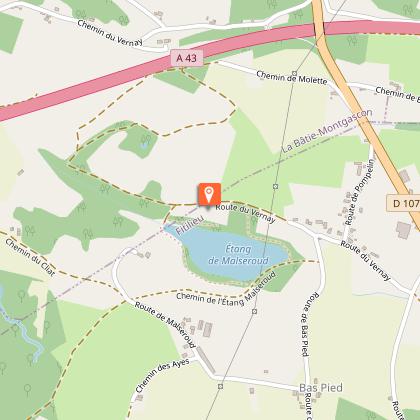Image resolution: width=420 pixels, height=420 pixels.
Task: Click the Route de Pompelin label
Action: click(x=360, y=192)
